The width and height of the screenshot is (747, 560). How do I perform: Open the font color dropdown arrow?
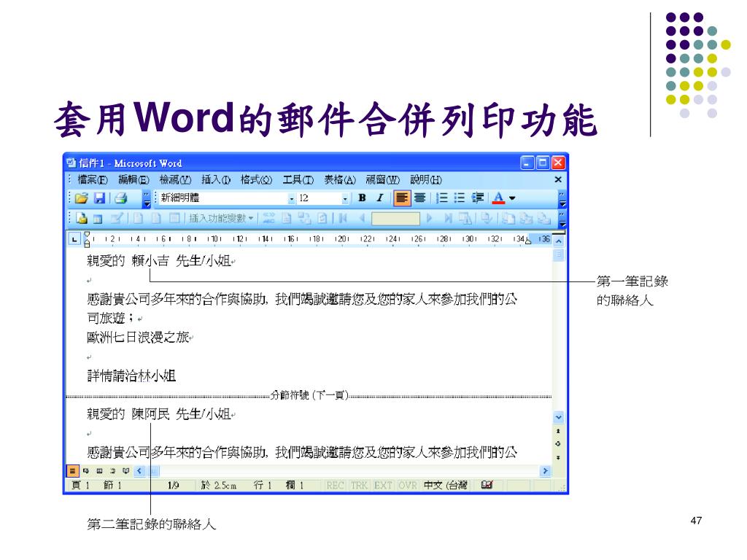513,198
